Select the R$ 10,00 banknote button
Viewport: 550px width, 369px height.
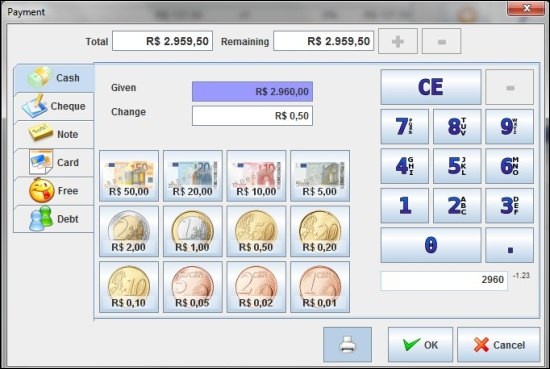click(256, 176)
